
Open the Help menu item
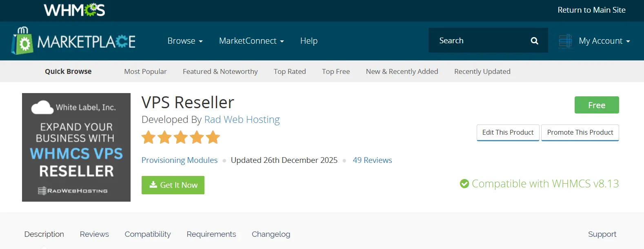click(309, 41)
